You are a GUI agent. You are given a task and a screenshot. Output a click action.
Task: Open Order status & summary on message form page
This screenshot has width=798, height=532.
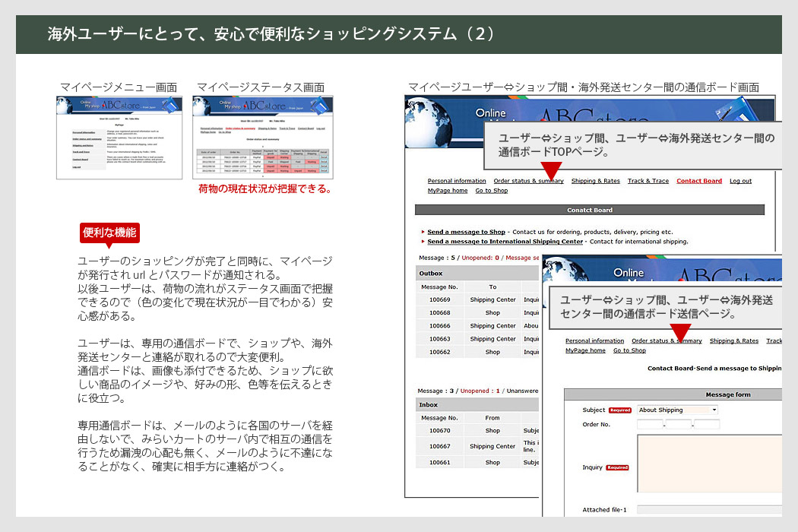tap(667, 340)
